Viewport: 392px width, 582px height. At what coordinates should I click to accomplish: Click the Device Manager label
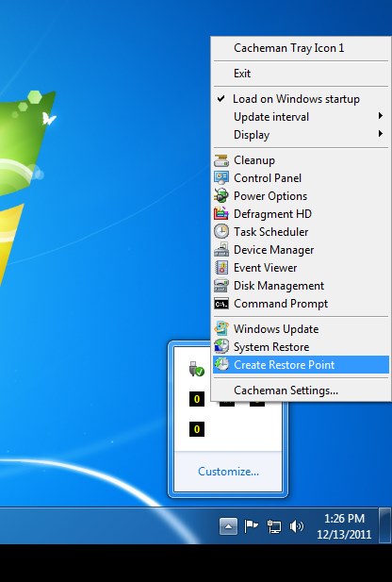274,250
